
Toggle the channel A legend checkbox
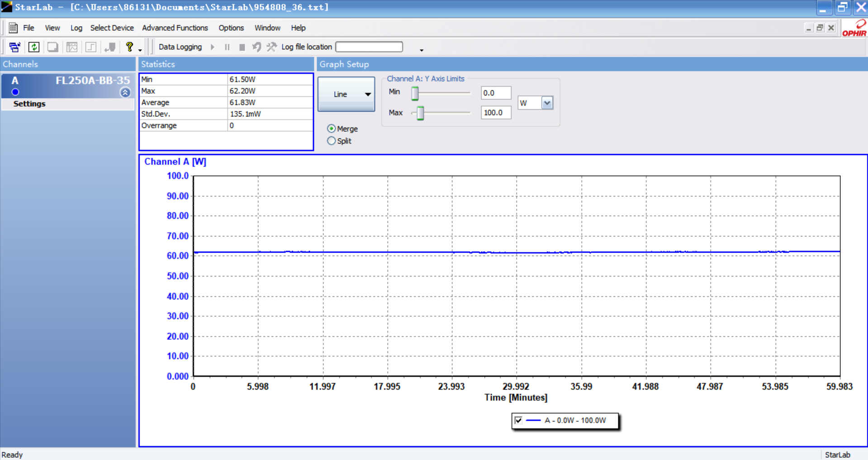(518, 420)
